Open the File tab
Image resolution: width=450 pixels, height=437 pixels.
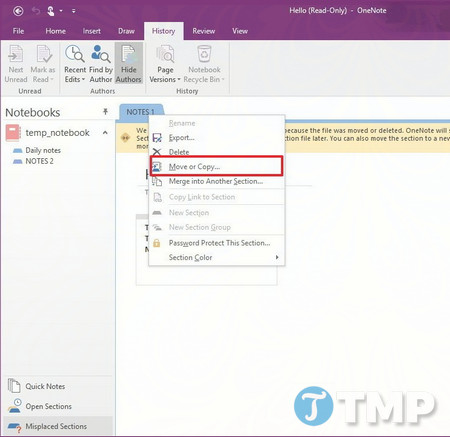[18, 31]
